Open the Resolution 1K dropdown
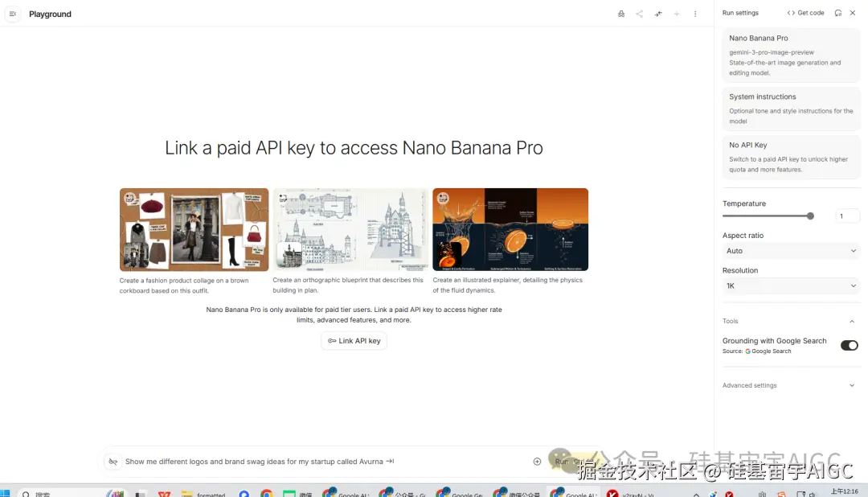Screen dimensions: 868x497 pyautogui.click(x=791, y=286)
